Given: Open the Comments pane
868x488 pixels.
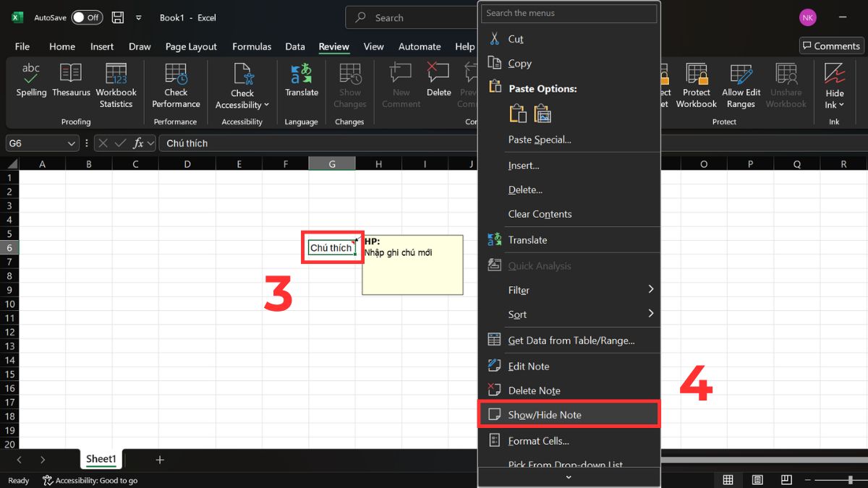Looking at the screenshot, I should [830, 45].
